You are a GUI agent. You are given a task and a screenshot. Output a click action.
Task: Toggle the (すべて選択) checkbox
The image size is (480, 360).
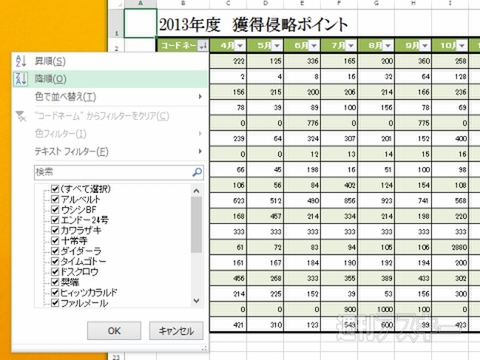(x=55, y=189)
